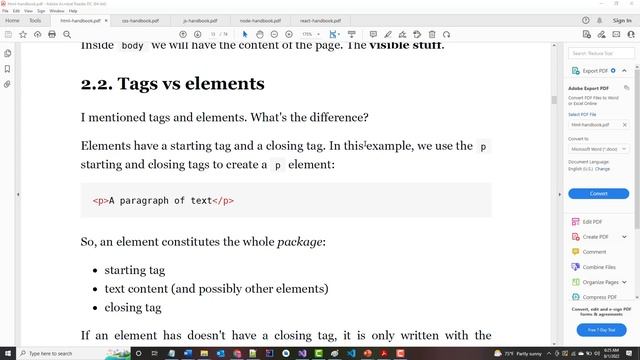Switch to the node-handbook.pdf tab
Image resolution: width=640 pixels, height=360 pixels.
coord(260,21)
